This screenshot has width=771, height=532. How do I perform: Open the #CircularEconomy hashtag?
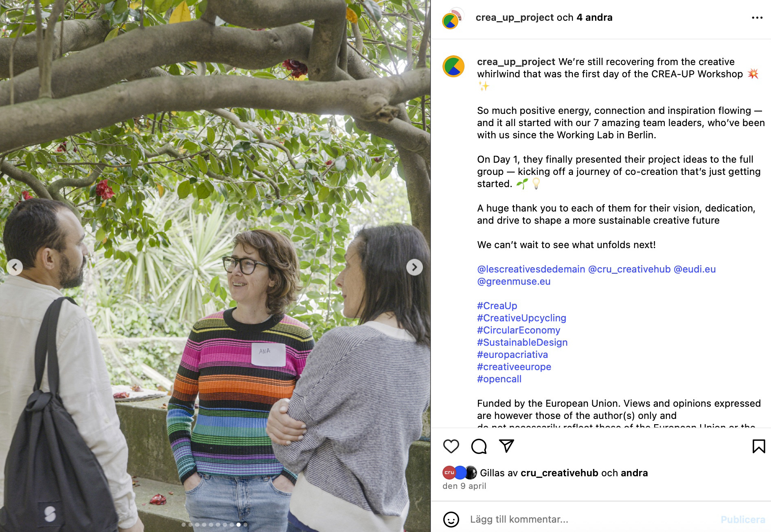point(519,330)
